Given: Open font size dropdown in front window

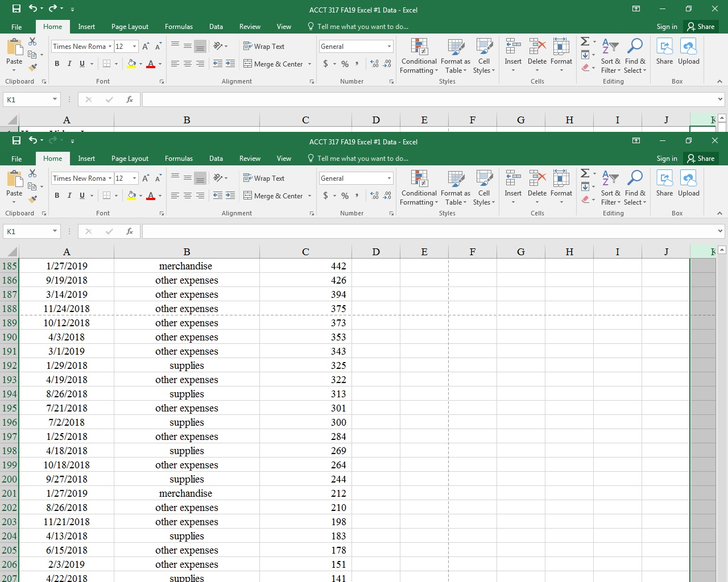Looking at the screenshot, I should pyautogui.click(x=135, y=178).
